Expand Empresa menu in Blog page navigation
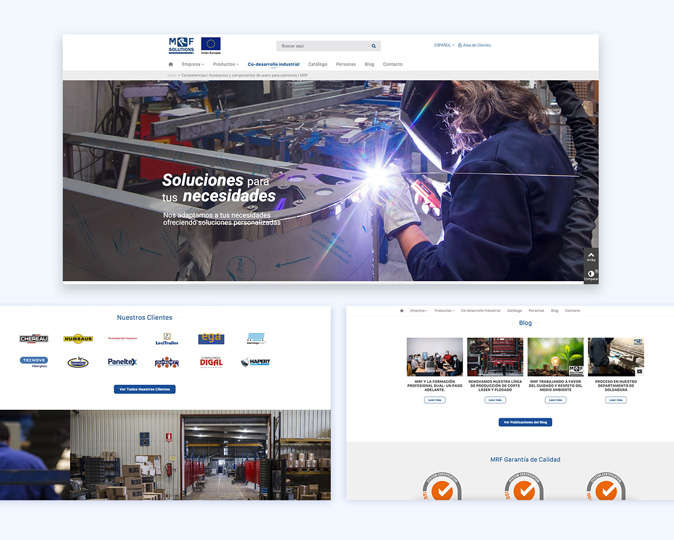674x540 pixels. tap(419, 310)
